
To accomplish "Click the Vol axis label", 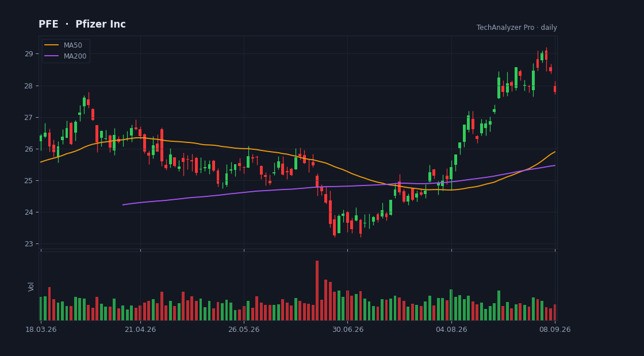I will [x=31, y=287].
